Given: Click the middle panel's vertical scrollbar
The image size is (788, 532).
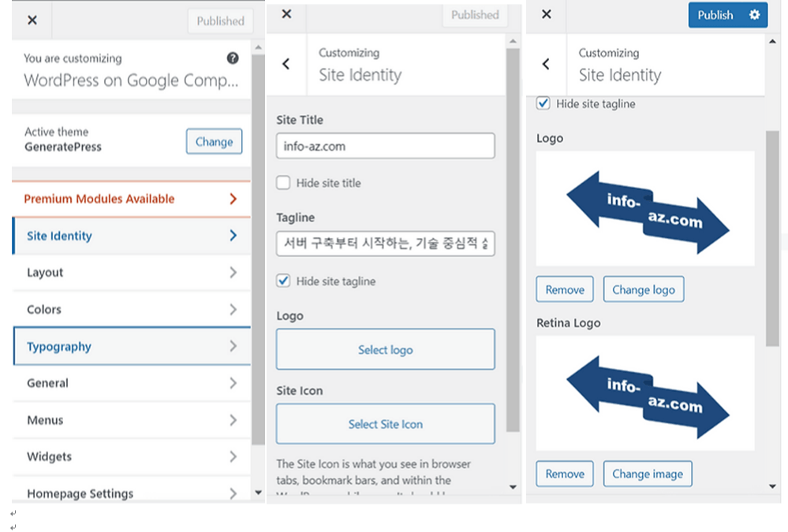Looking at the screenshot, I should 513,236.
